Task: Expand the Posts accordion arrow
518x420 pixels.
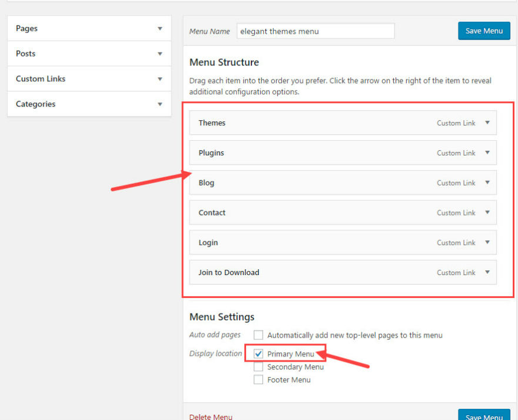Action: pos(160,54)
